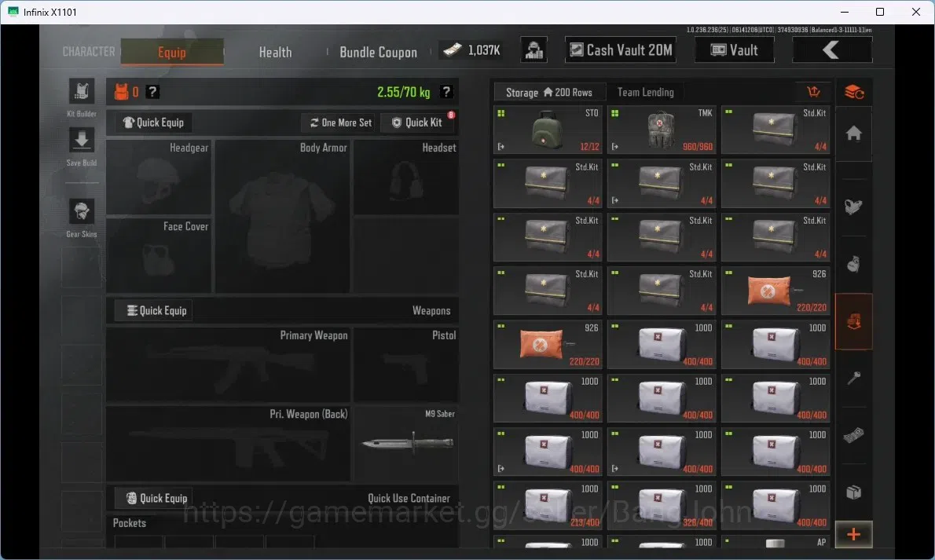This screenshot has width=935, height=560.
Task: Select the 1000 medkit with 213/400
Action: click(x=548, y=506)
